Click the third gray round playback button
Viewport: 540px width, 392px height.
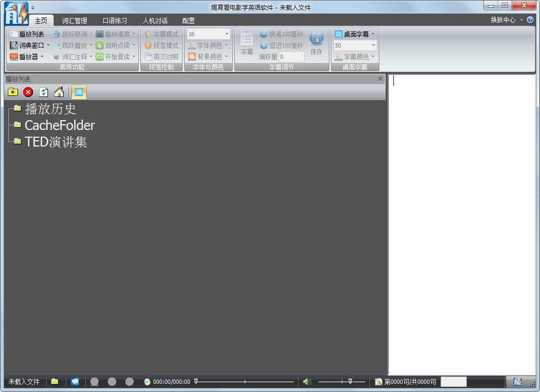tap(130, 381)
